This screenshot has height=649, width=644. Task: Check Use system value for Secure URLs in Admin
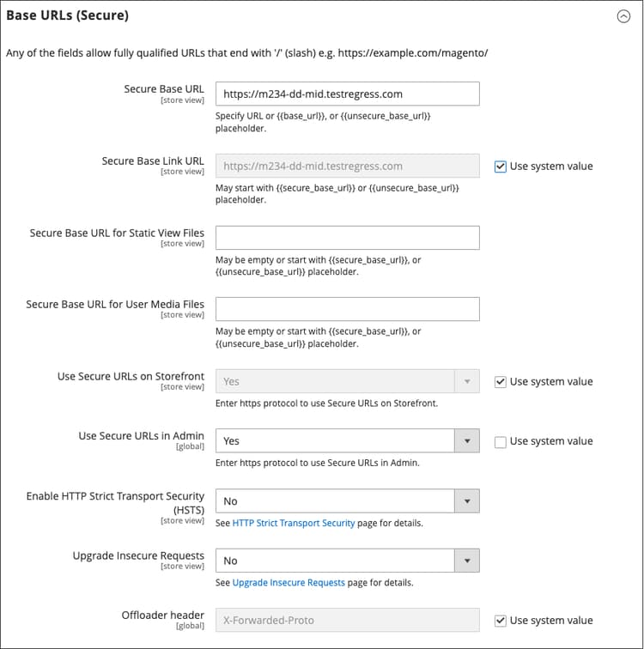(x=501, y=441)
